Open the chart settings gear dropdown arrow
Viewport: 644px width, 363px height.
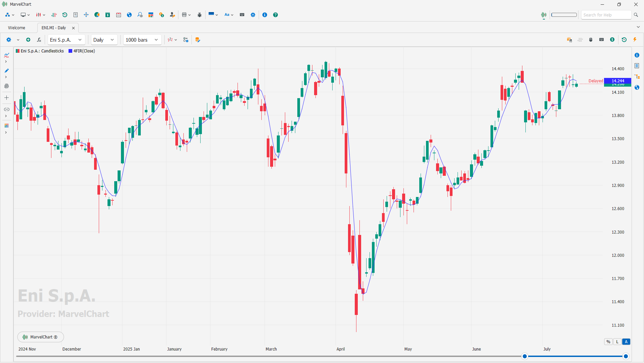tap(18, 40)
